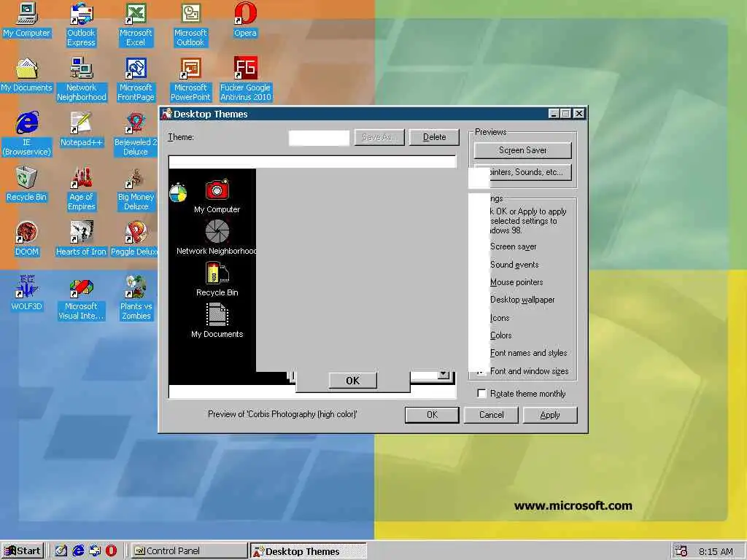The image size is (747, 560).
Task: Toggle the Mouse pointers setting
Action: click(x=516, y=282)
